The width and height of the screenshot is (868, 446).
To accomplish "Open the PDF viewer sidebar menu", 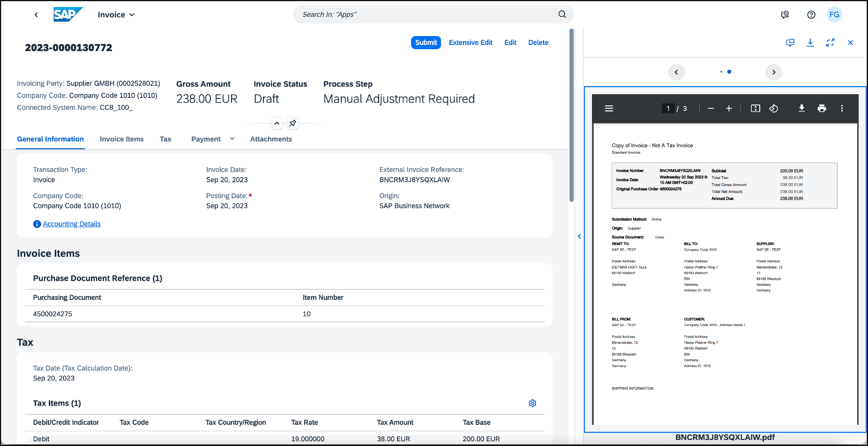I will [609, 108].
